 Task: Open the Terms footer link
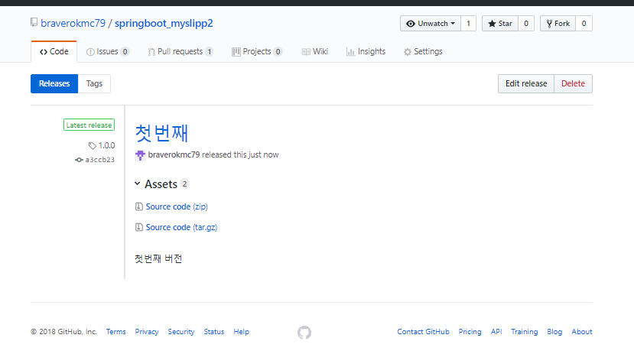coord(116,332)
